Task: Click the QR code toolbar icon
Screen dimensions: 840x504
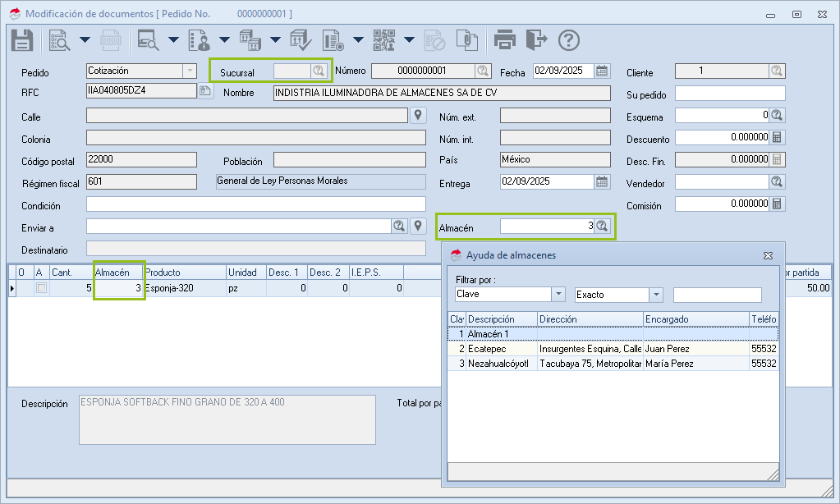Action: coord(383,39)
